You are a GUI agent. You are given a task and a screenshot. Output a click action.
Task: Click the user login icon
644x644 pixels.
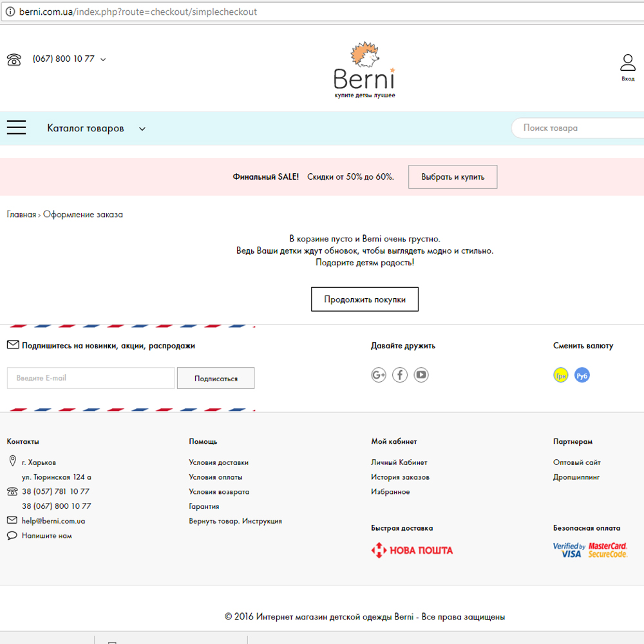pos(627,64)
